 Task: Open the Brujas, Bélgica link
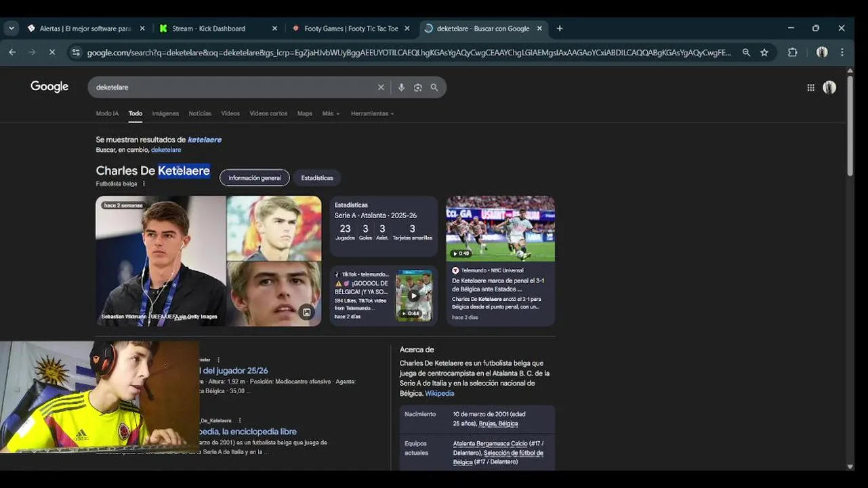coord(498,424)
